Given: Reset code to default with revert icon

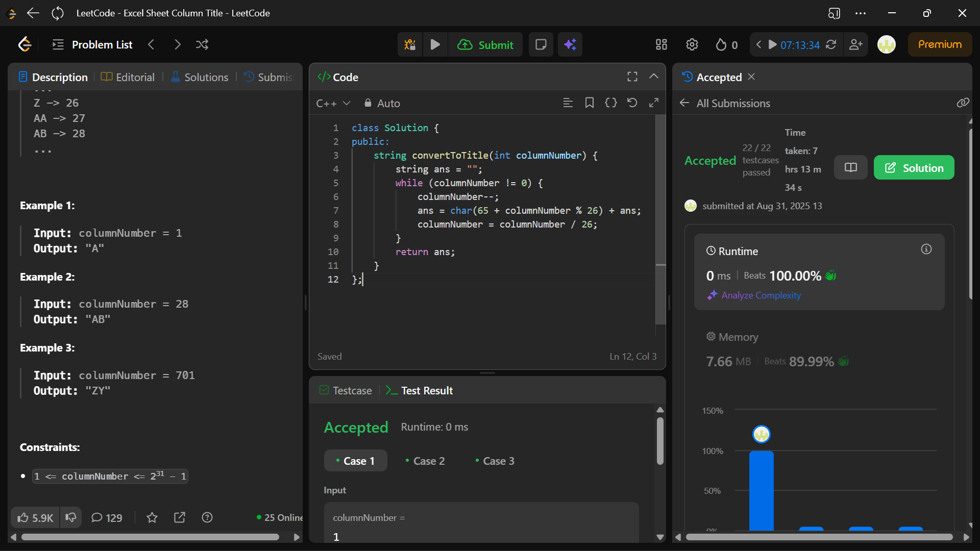Looking at the screenshot, I should [x=632, y=103].
